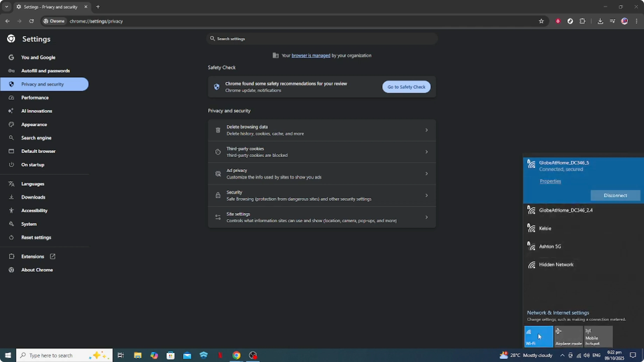Open the Netflix app on the taskbar

point(220,355)
